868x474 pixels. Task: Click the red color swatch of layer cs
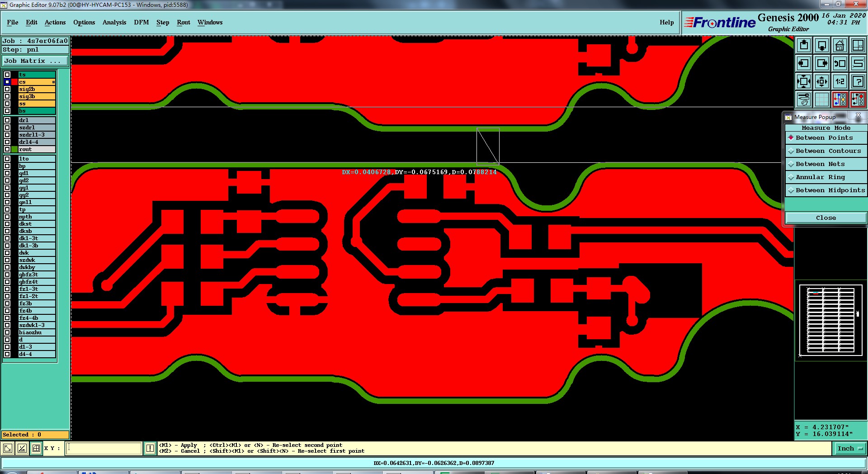tap(14, 82)
